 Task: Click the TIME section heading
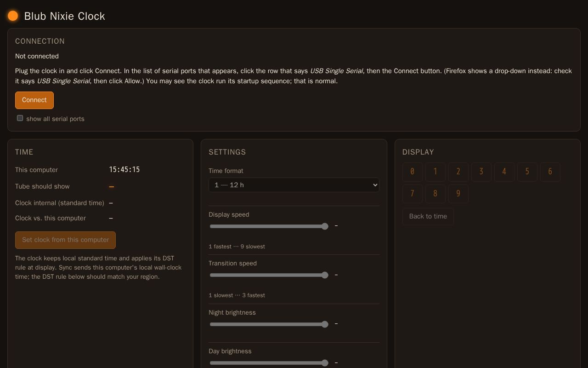tap(24, 152)
